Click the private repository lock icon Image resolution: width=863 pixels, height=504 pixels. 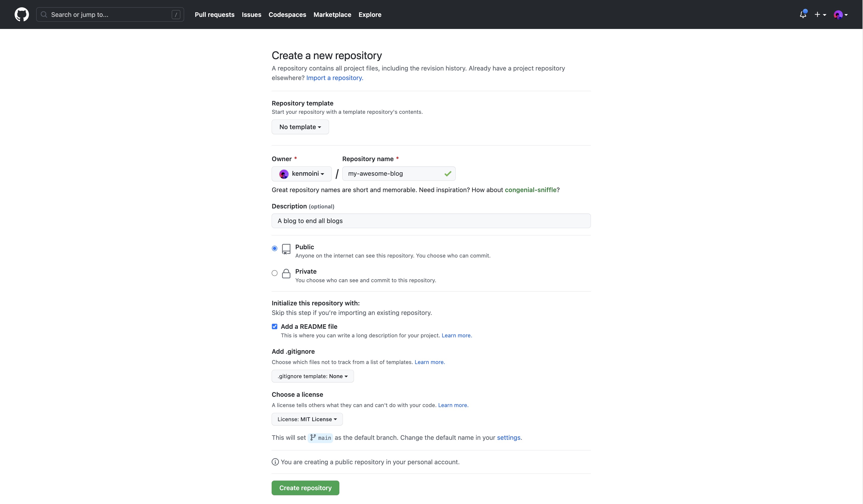286,273
